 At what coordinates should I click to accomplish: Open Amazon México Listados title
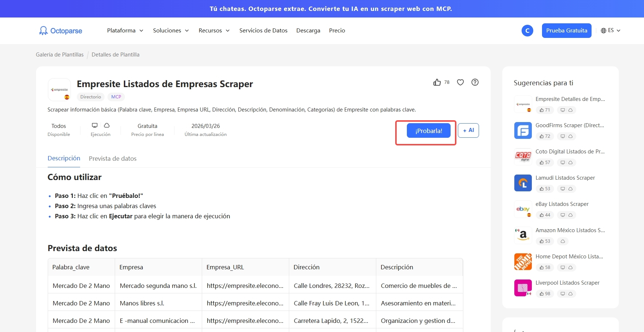(570, 230)
